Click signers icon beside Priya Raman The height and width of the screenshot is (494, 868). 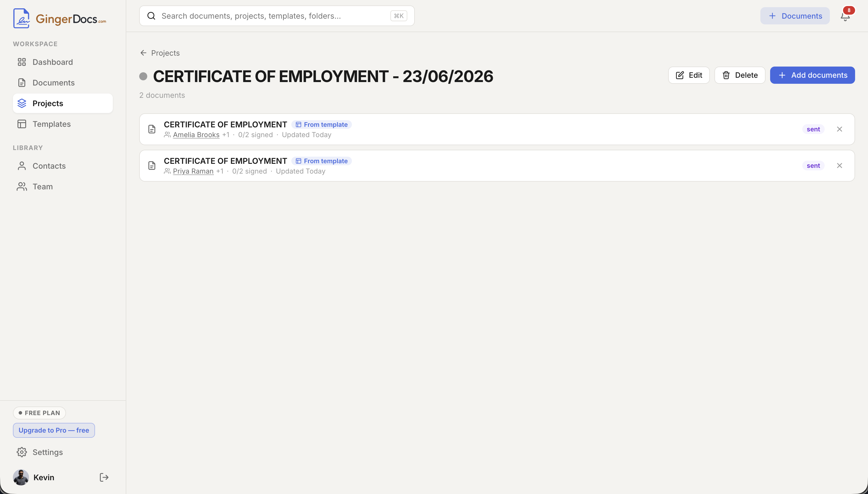coord(167,171)
